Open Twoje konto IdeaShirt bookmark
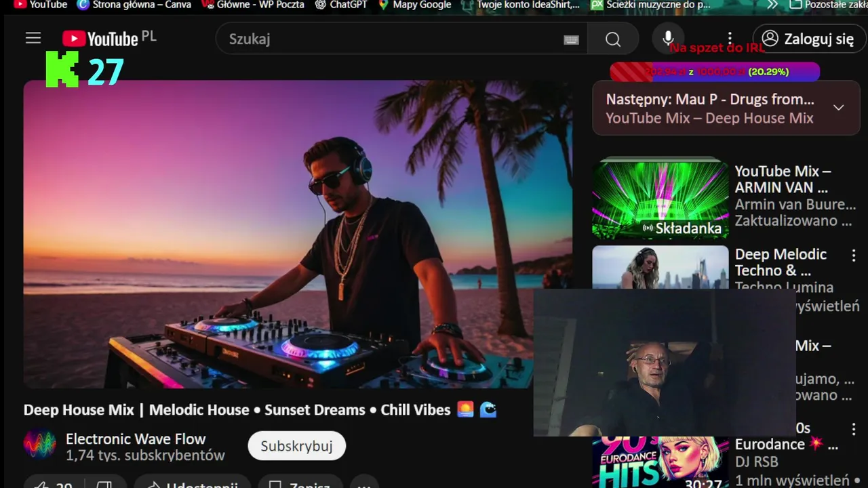The width and height of the screenshot is (868, 488). (x=521, y=5)
